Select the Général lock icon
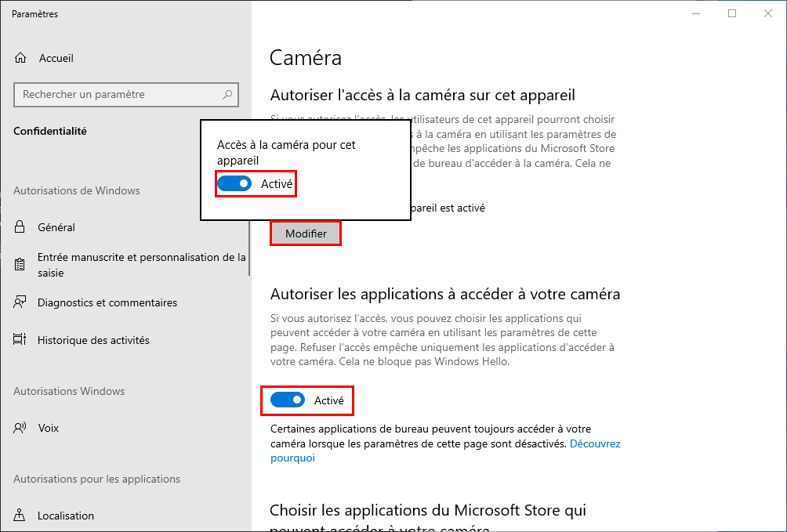The image size is (787, 532). click(20, 227)
